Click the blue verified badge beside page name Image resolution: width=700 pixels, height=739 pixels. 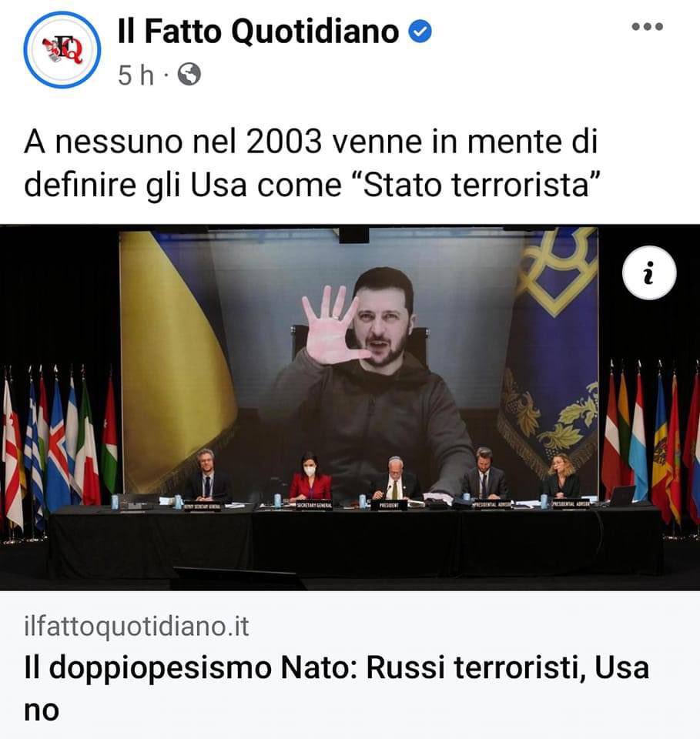tap(420, 32)
